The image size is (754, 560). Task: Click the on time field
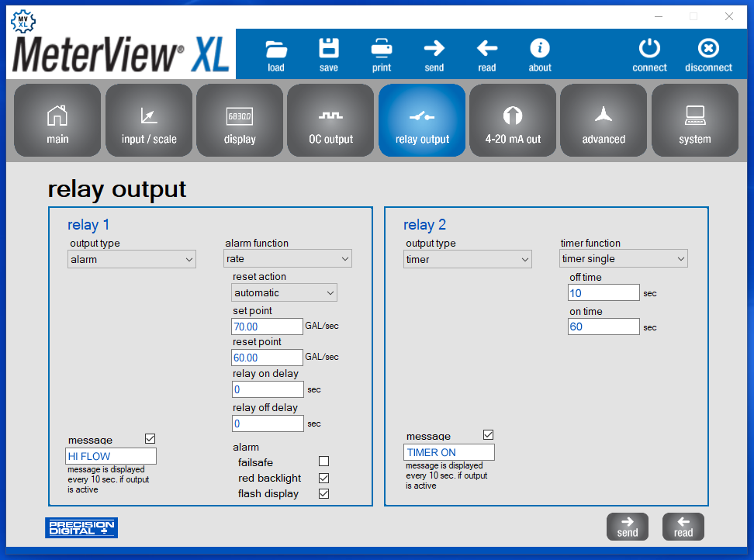point(604,327)
